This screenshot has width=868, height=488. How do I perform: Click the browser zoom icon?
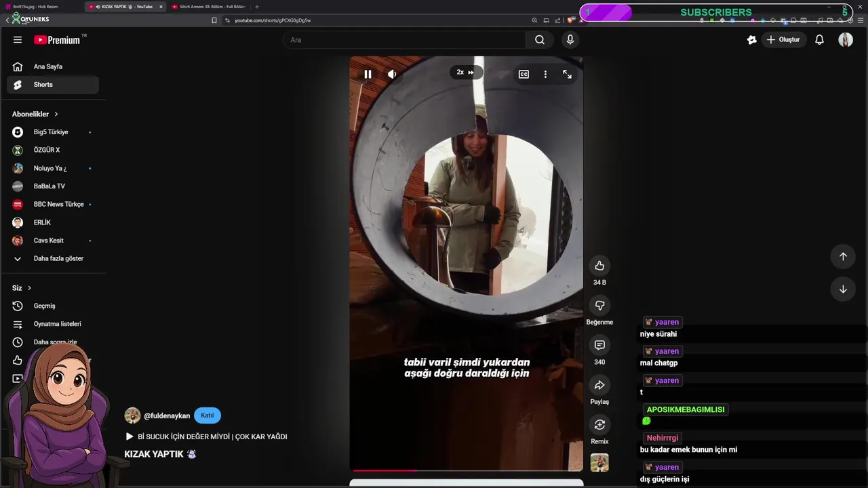tap(534, 20)
